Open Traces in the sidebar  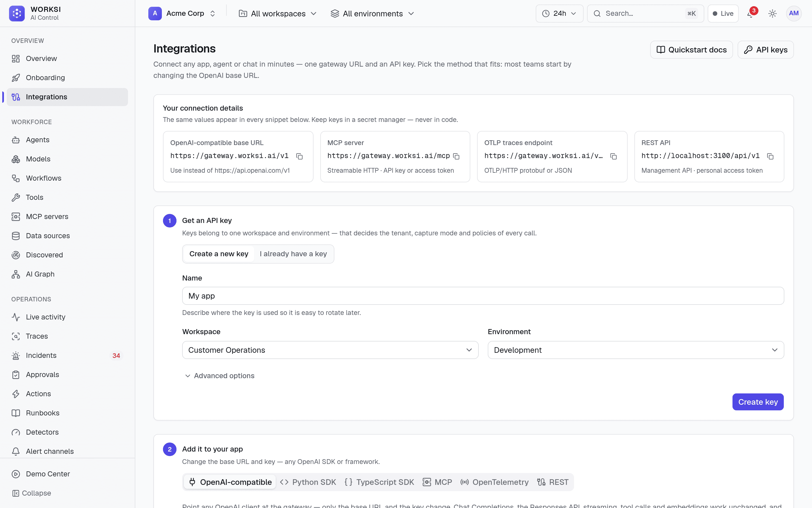pyautogui.click(x=67, y=336)
